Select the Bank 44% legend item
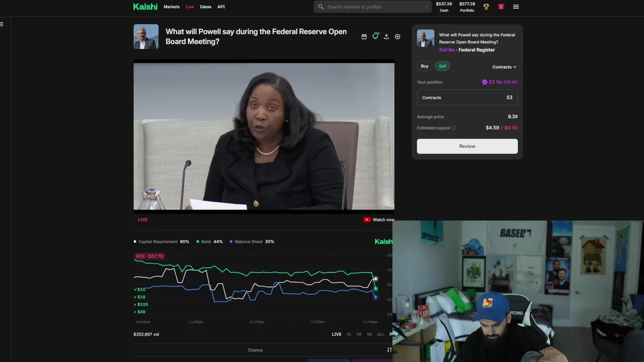Screen dimensions: 644x362 [209, 242]
